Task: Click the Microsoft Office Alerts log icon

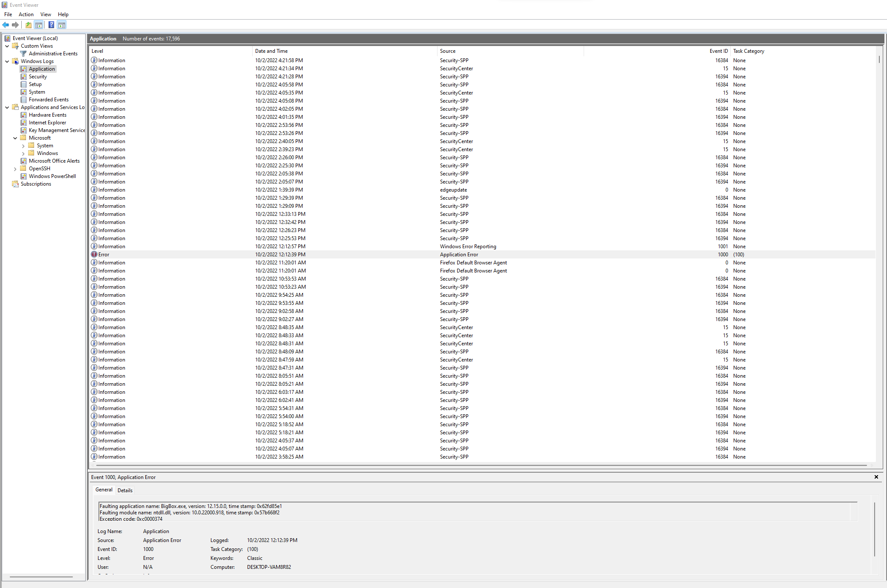Action: 23,161
